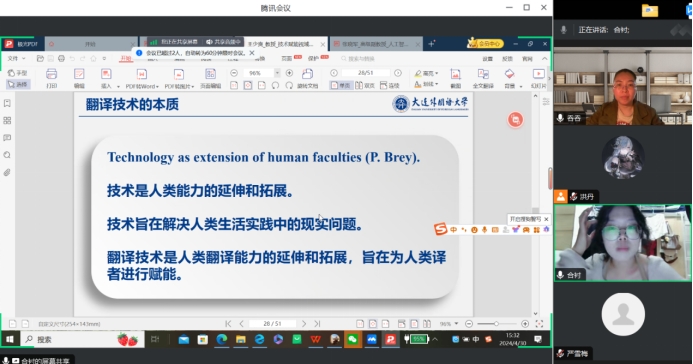Screen dimensions: 693x364
Task: Open the PDF to Word converter
Action: coord(142,78)
